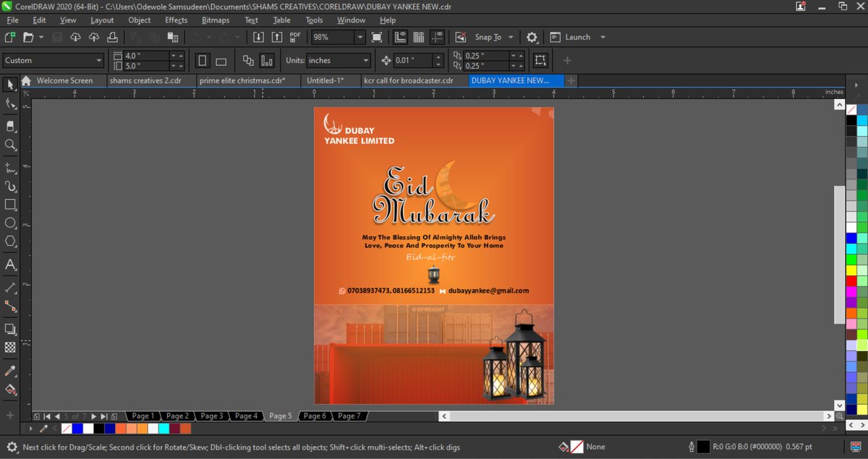Expand the zoom level 98% dropdown

point(359,37)
